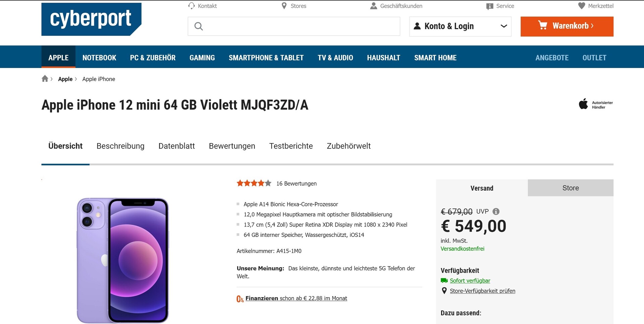Click the home icon in breadcrumb

tap(45, 79)
